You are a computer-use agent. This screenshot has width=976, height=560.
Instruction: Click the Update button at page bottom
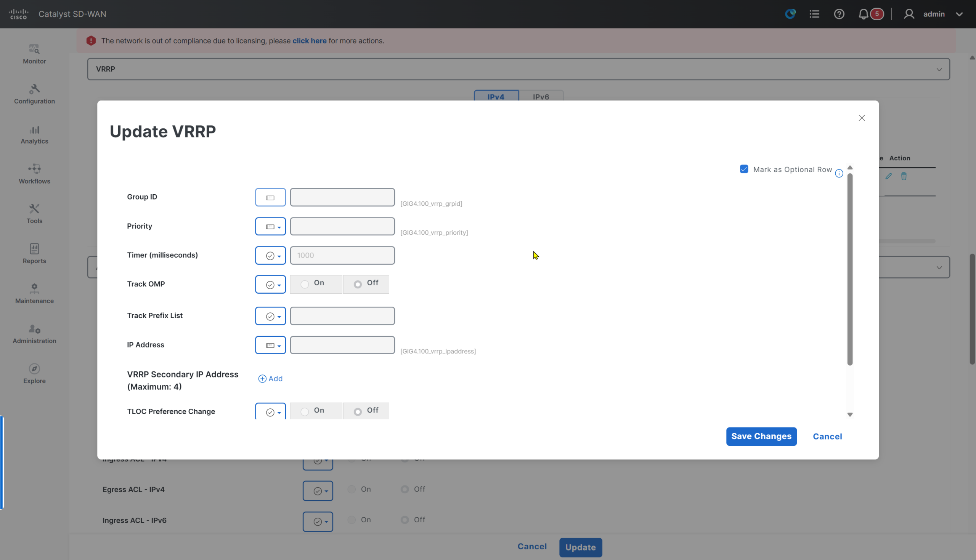(580, 547)
